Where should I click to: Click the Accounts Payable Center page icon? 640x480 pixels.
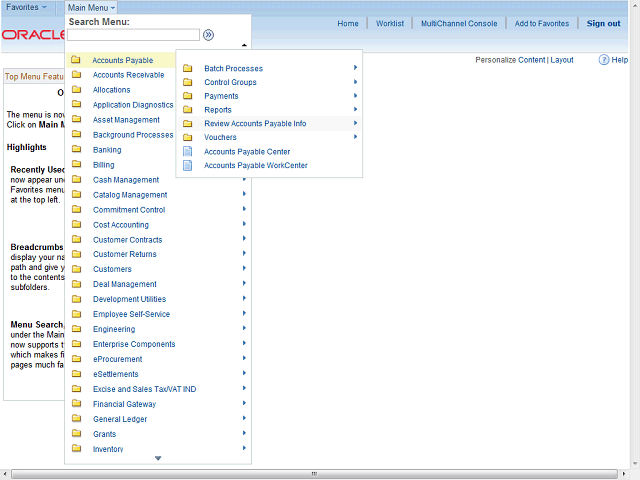coord(187,152)
